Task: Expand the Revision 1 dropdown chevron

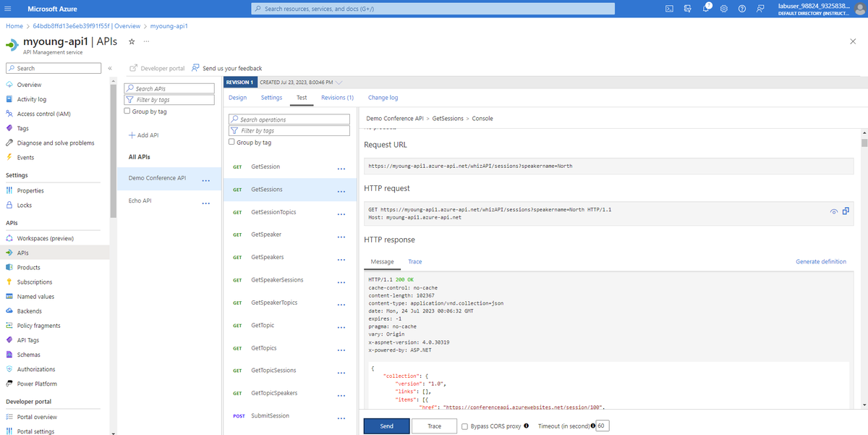Action: (x=339, y=83)
